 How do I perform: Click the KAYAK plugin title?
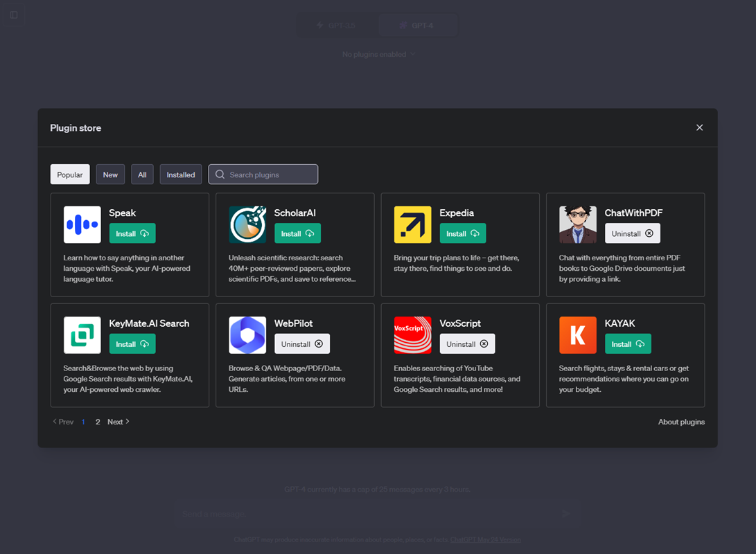619,323
